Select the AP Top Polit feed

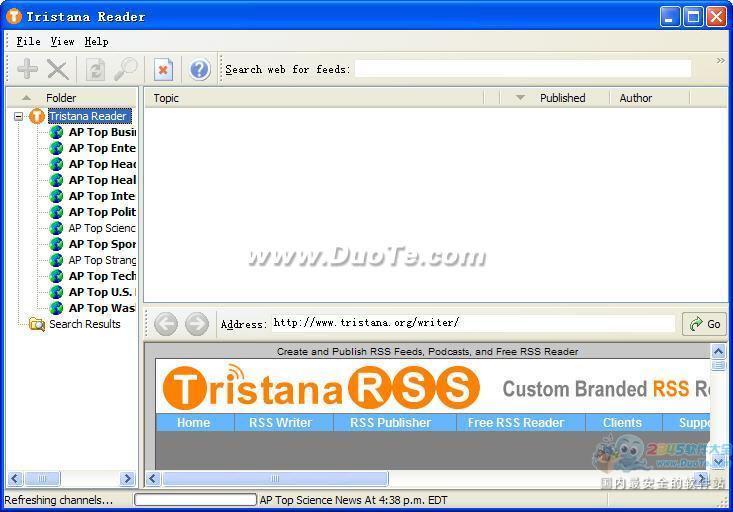point(102,212)
